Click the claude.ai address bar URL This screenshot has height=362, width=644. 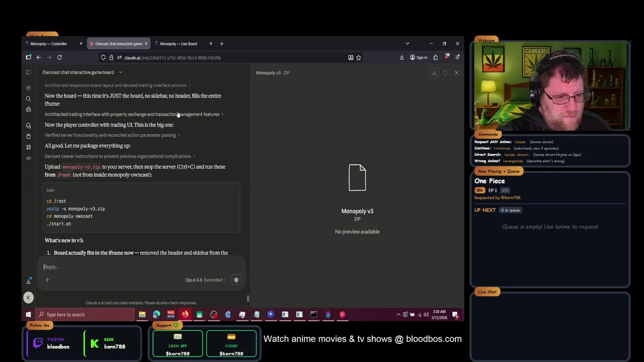click(173, 57)
